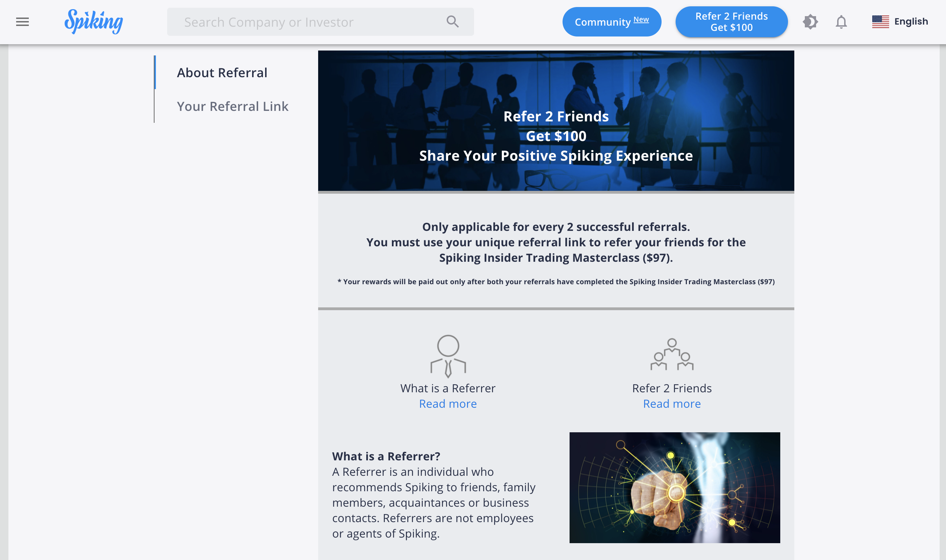Read more under Refer 2 Friends
This screenshot has height=560, width=946.
672,404
